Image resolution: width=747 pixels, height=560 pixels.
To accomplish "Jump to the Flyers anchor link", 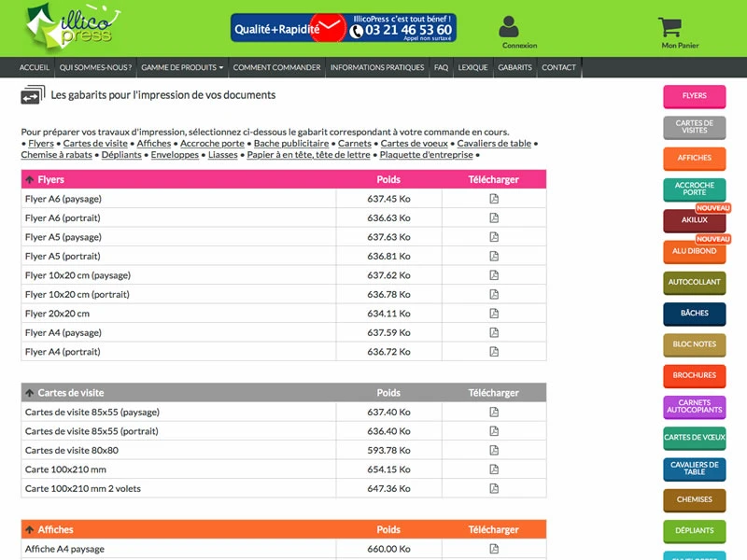I will 41,144.
